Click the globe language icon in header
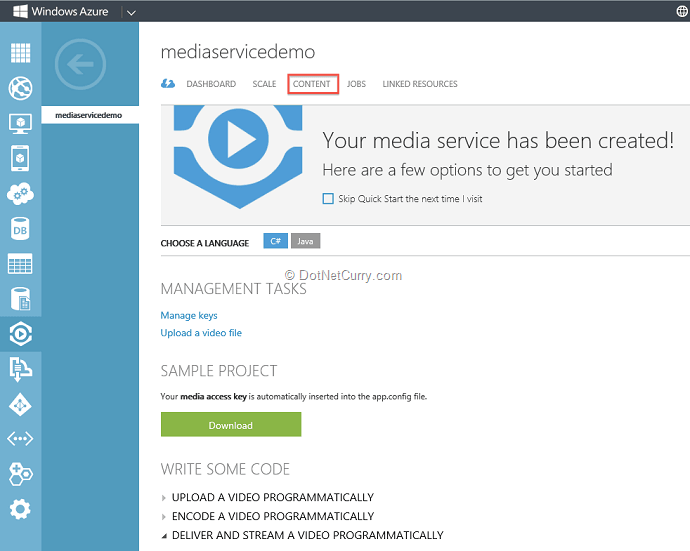The image size is (690, 551). (x=682, y=11)
